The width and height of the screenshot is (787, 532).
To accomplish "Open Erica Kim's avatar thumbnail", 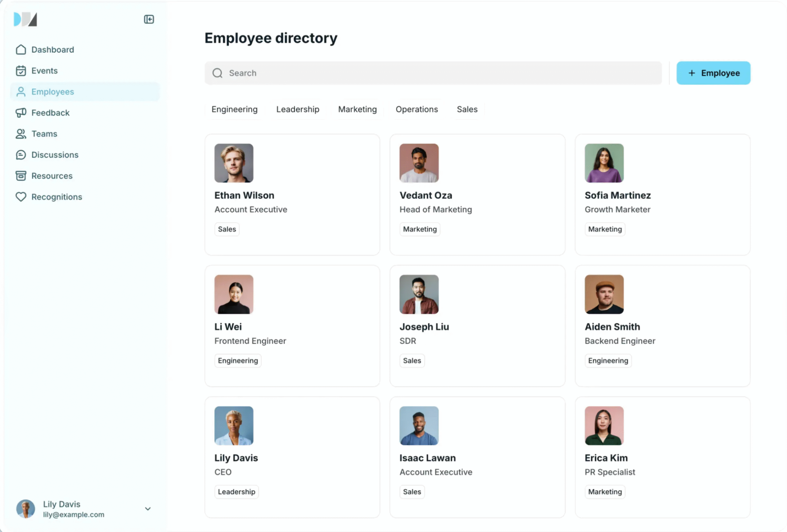I will (x=604, y=426).
